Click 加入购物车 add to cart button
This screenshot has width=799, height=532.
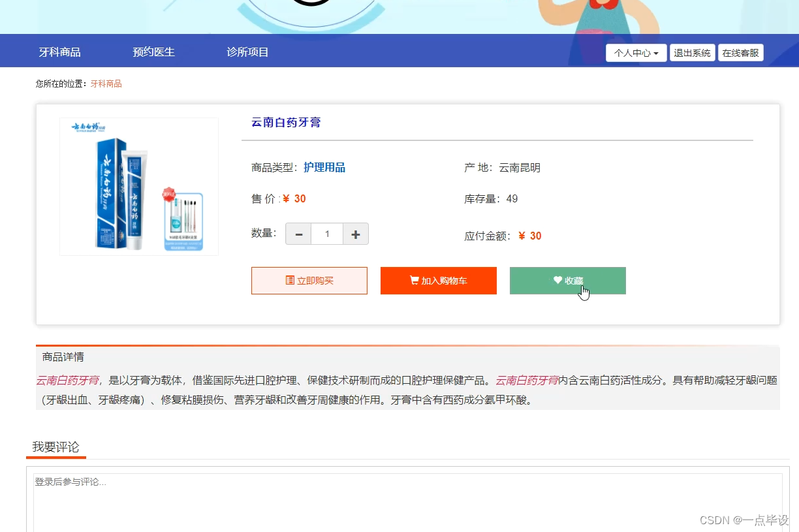439,281
